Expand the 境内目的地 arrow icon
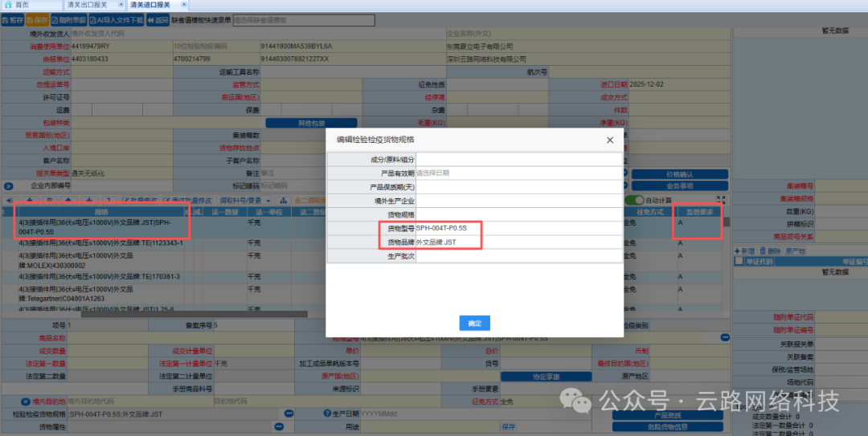Screen dimensions: 868x436 point(25,401)
